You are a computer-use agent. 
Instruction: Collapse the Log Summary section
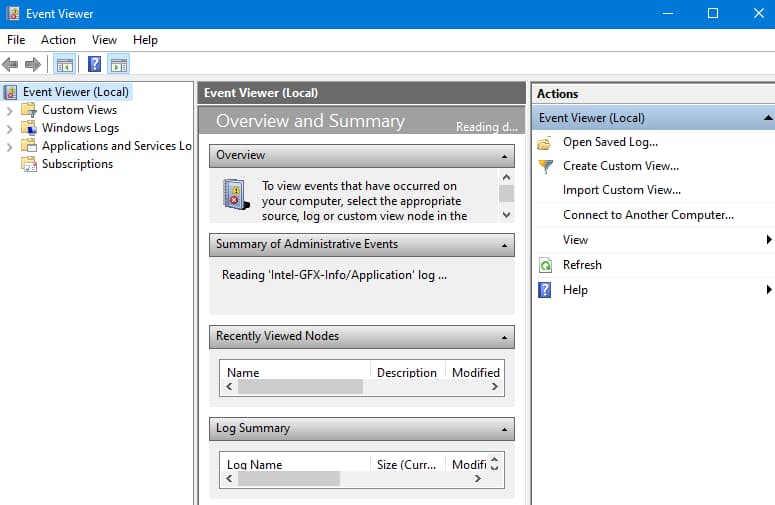pos(506,429)
